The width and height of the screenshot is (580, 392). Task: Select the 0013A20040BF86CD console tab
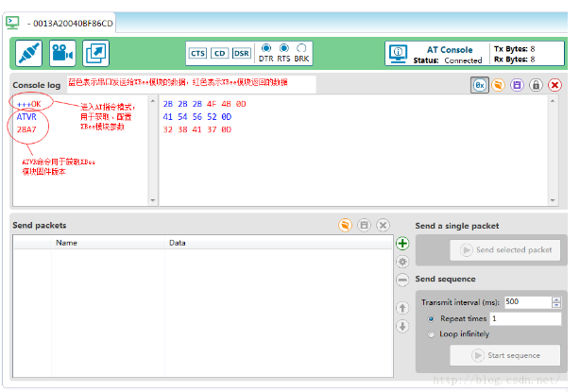click(x=60, y=23)
